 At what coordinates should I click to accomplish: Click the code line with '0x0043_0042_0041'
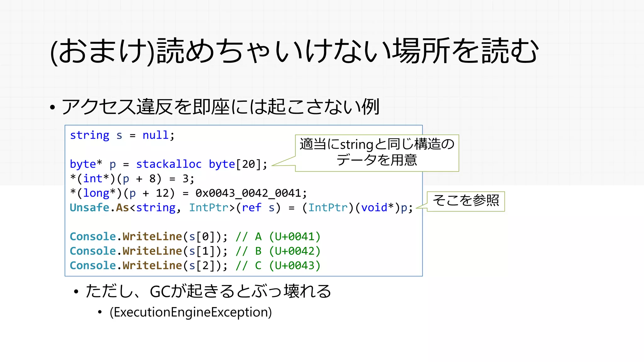click(188, 193)
